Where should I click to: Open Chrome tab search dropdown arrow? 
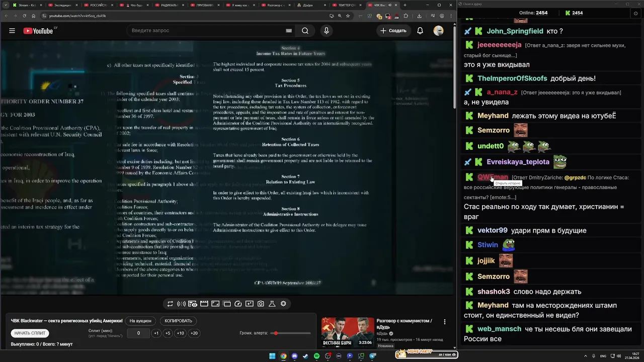(x=6, y=5)
